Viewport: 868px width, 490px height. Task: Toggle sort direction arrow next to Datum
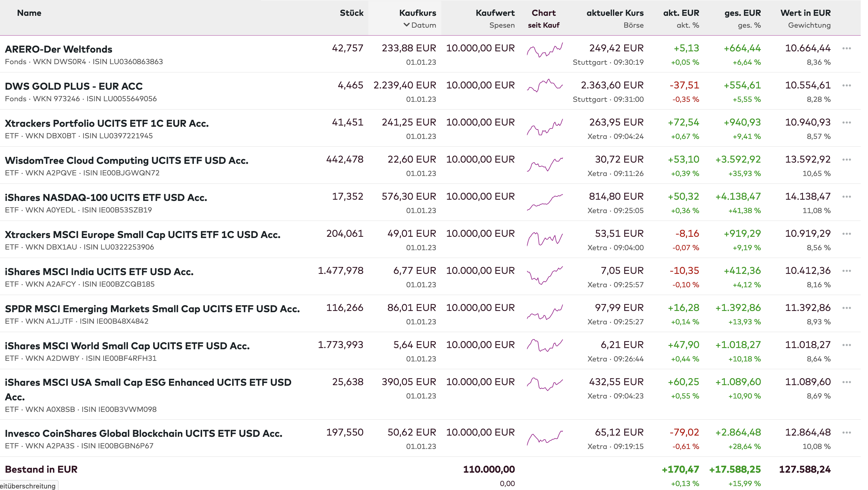(x=406, y=25)
